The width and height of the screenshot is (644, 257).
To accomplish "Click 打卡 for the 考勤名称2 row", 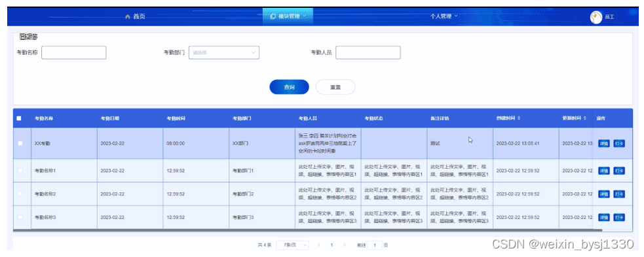I will point(619,194).
